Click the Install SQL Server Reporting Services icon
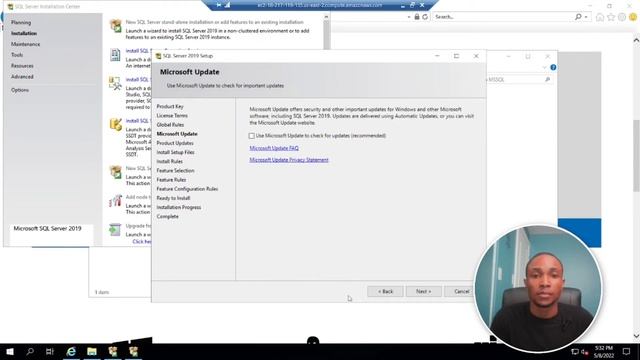The image size is (640, 360). pos(116,54)
